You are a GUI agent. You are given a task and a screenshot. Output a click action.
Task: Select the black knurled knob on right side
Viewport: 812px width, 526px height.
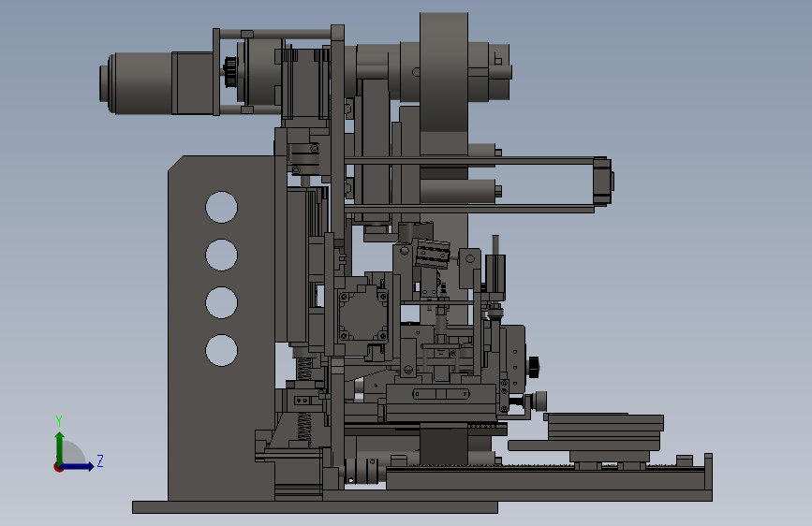pos(534,367)
